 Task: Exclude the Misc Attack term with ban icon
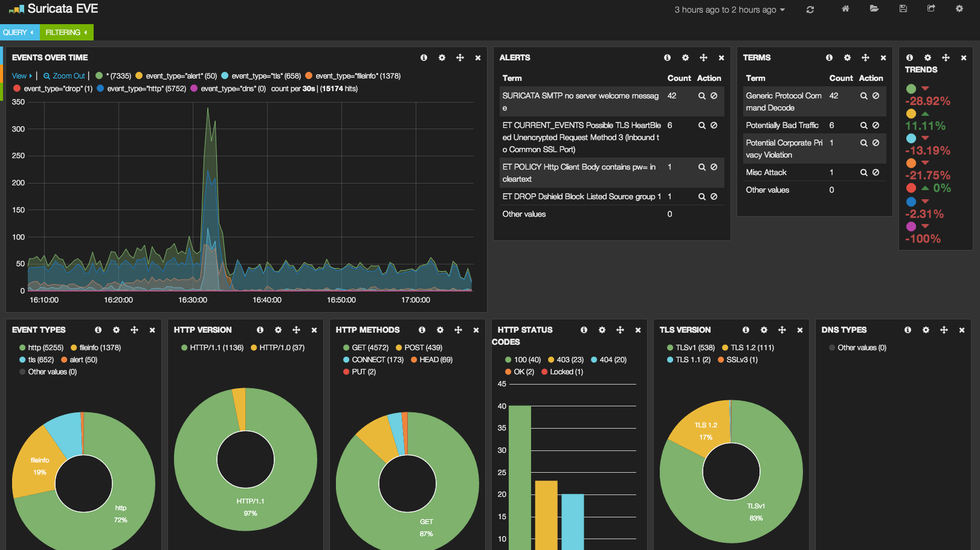[875, 173]
